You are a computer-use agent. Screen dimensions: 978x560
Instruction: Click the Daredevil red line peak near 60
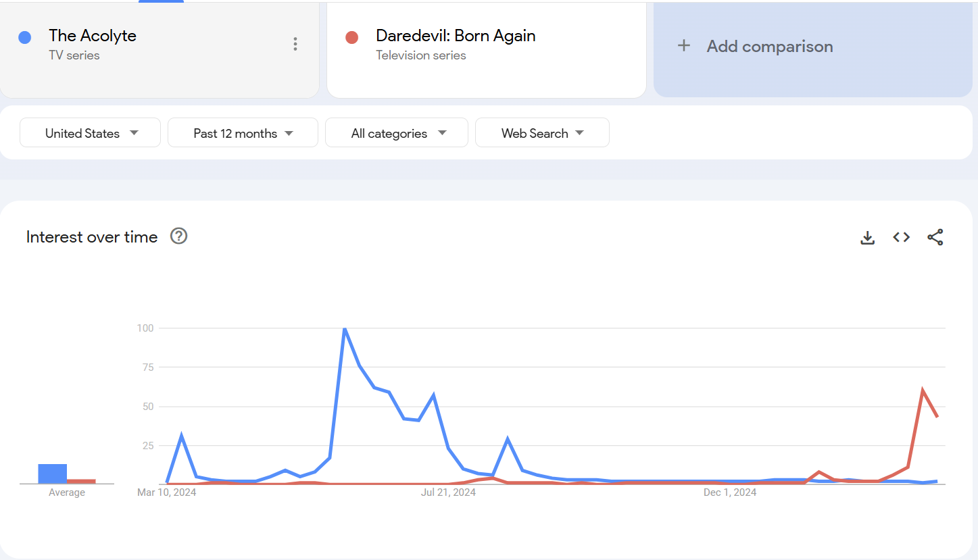pos(923,390)
